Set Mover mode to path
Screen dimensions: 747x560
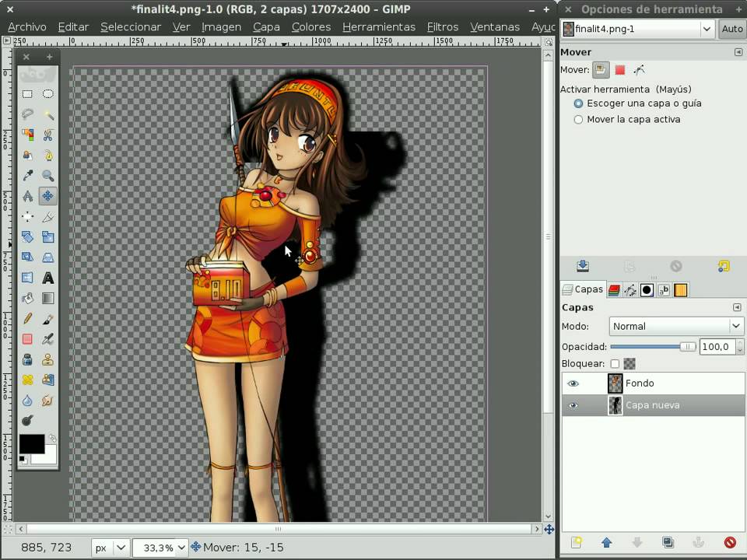tap(640, 70)
